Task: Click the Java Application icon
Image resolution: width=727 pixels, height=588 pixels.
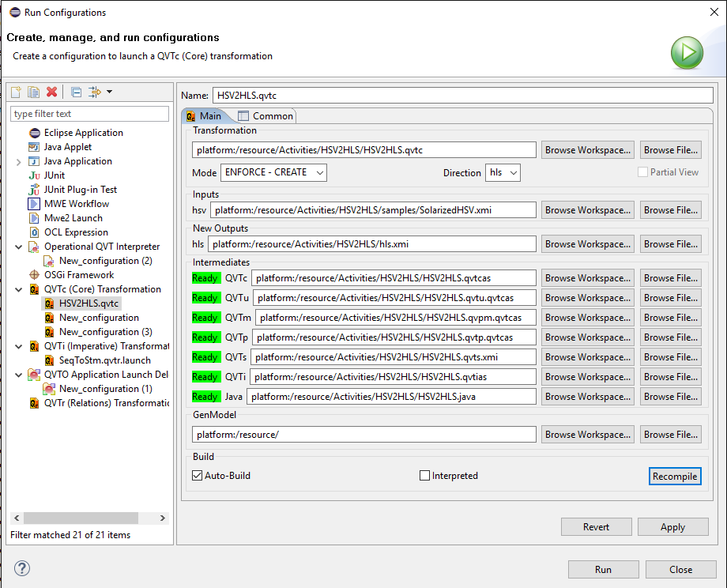Action: [x=34, y=161]
